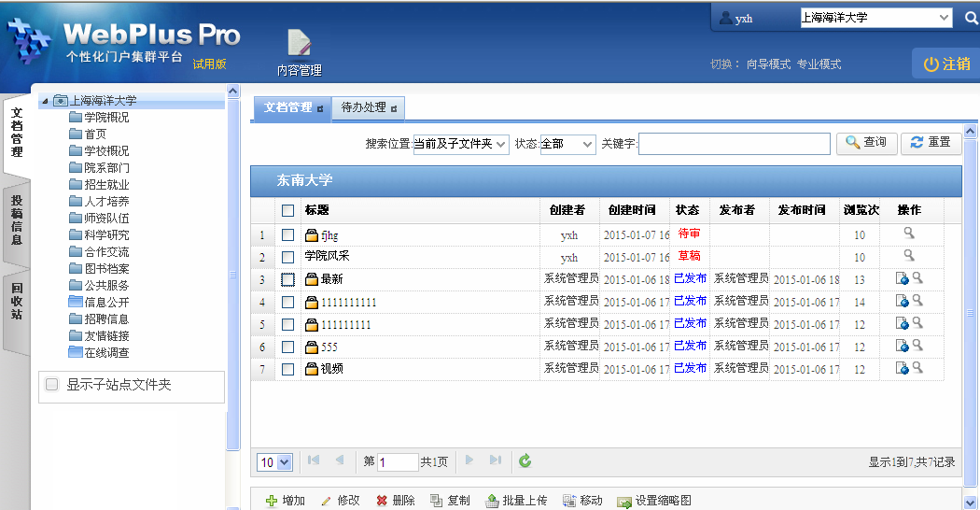The width and height of the screenshot is (980, 510).
Task: Click the 注销 logout button
Action: pos(946,64)
